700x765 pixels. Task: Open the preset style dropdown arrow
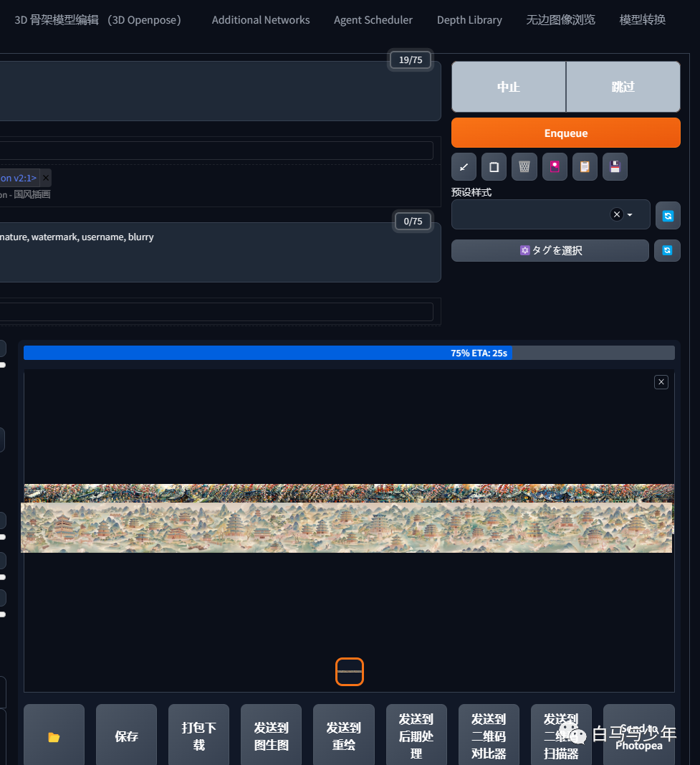click(x=630, y=214)
